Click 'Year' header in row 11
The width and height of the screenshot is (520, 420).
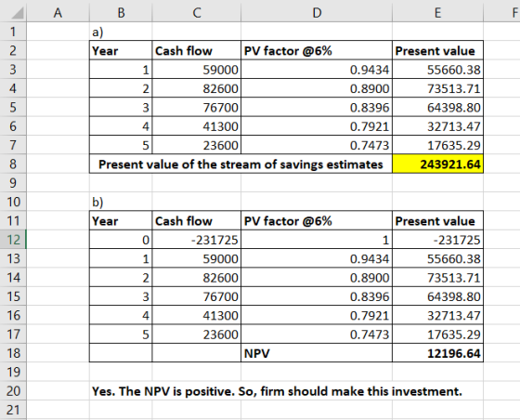coord(121,220)
